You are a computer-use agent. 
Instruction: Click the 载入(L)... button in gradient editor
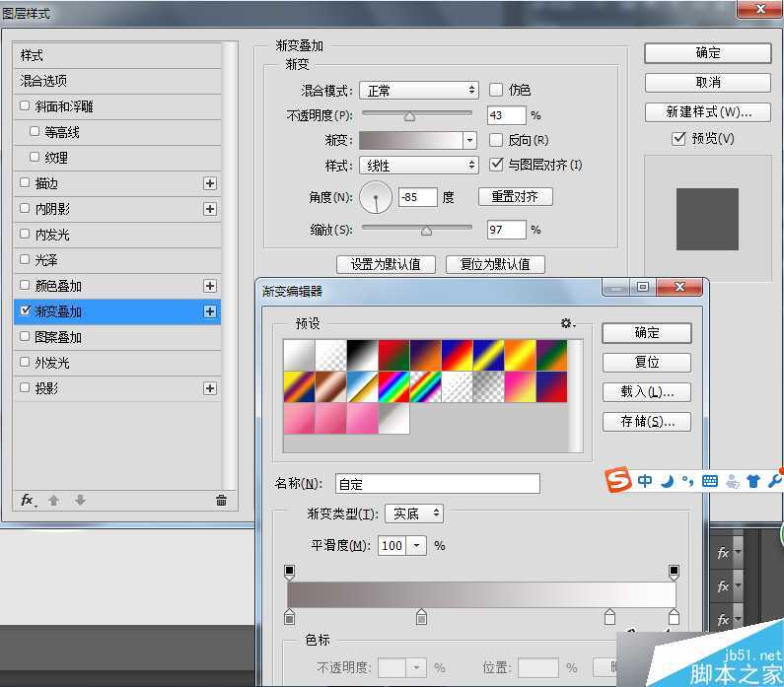tap(647, 392)
